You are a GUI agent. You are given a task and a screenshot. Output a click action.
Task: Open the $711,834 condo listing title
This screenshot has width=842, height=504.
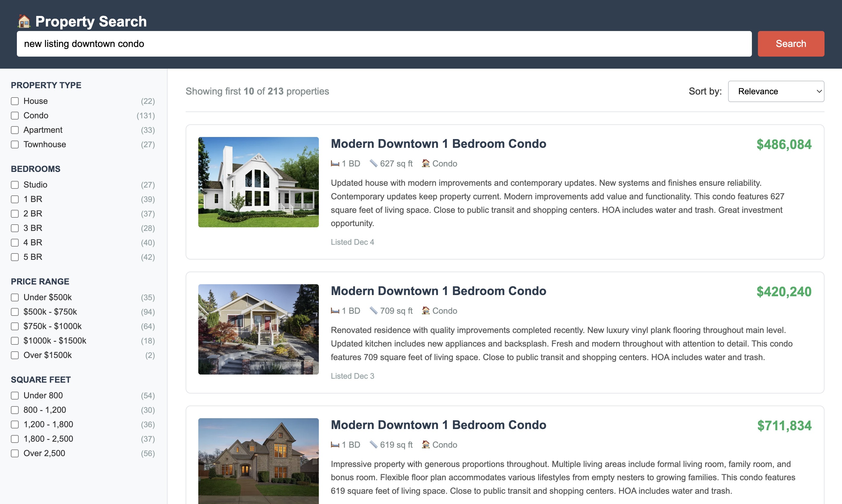click(x=438, y=425)
